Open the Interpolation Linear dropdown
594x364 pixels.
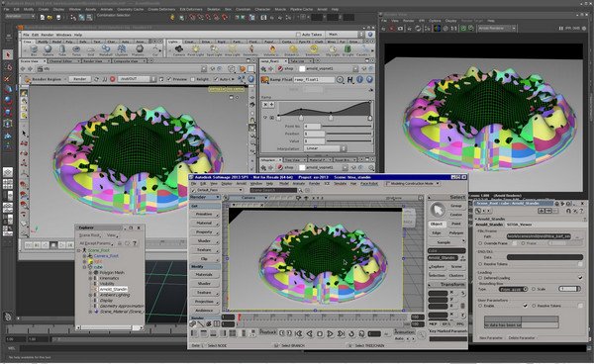(x=325, y=148)
